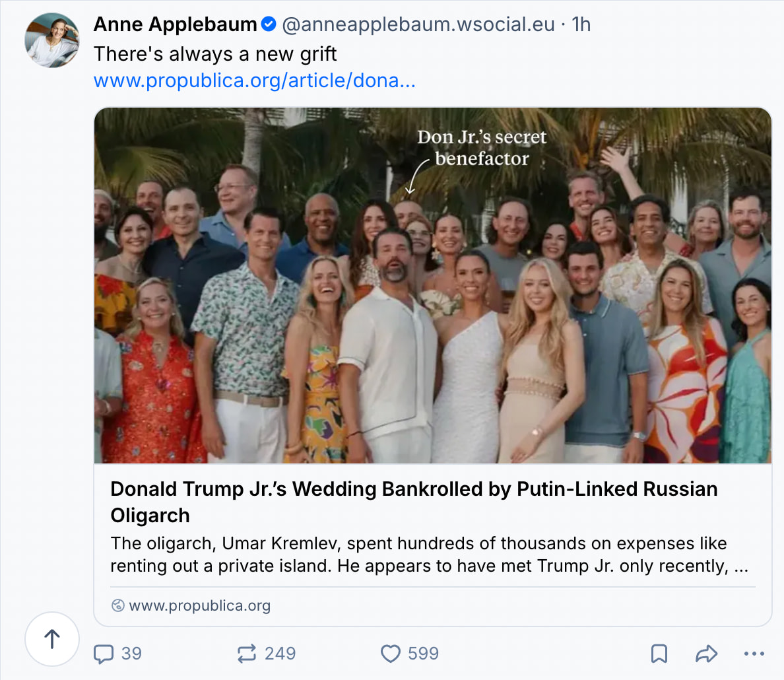Open the wedding group photo preview

[433, 285]
